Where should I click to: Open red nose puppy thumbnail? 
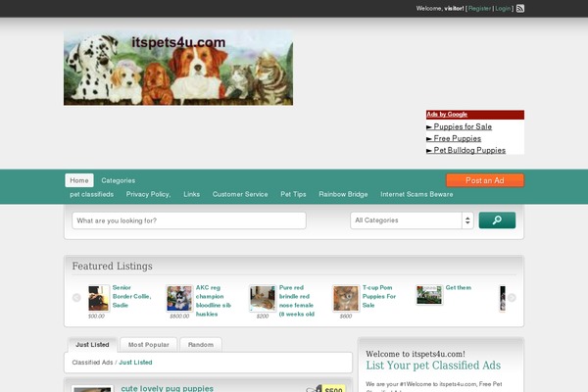click(263, 298)
